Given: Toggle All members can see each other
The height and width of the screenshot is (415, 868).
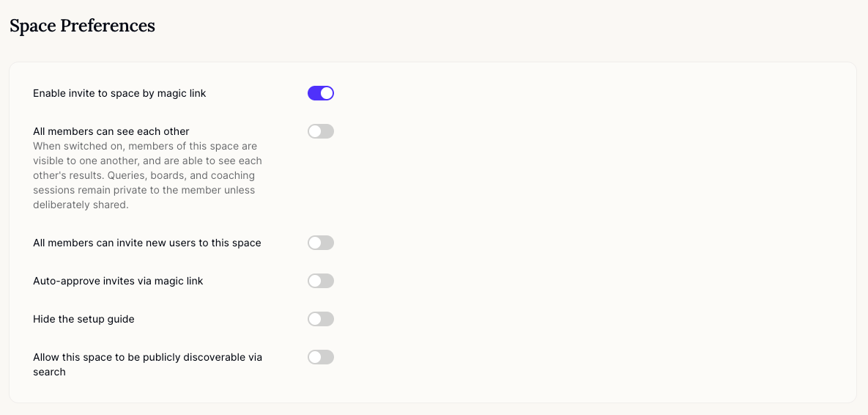Looking at the screenshot, I should click(321, 131).
